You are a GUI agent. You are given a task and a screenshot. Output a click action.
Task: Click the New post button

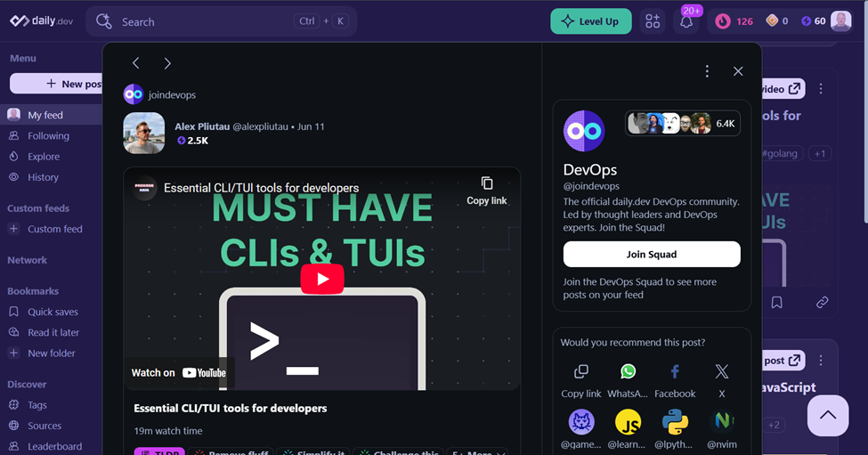[56, 84]
